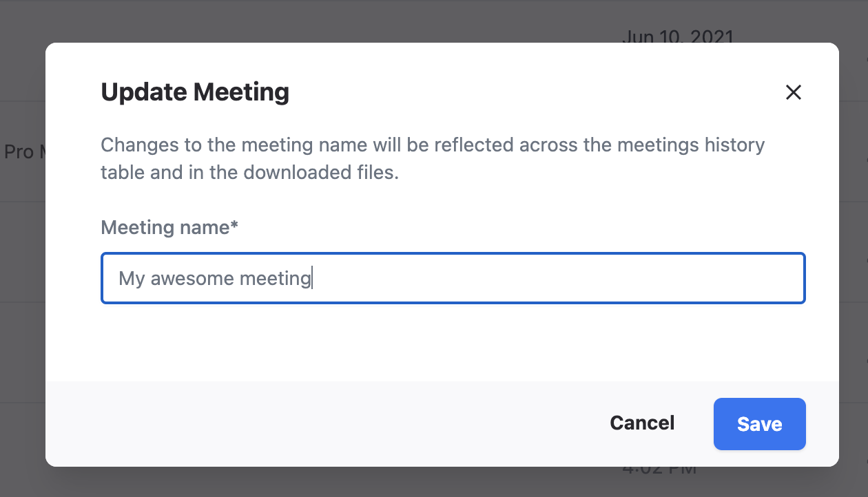Cancel the meeting update
Viewport: 868px width, 497px height.
click(642, 423)
